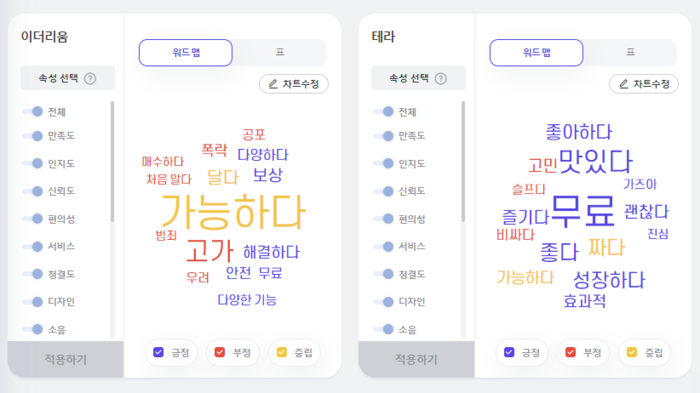Click 이더리움 attribute list scrollbar

tap(112, 162)
